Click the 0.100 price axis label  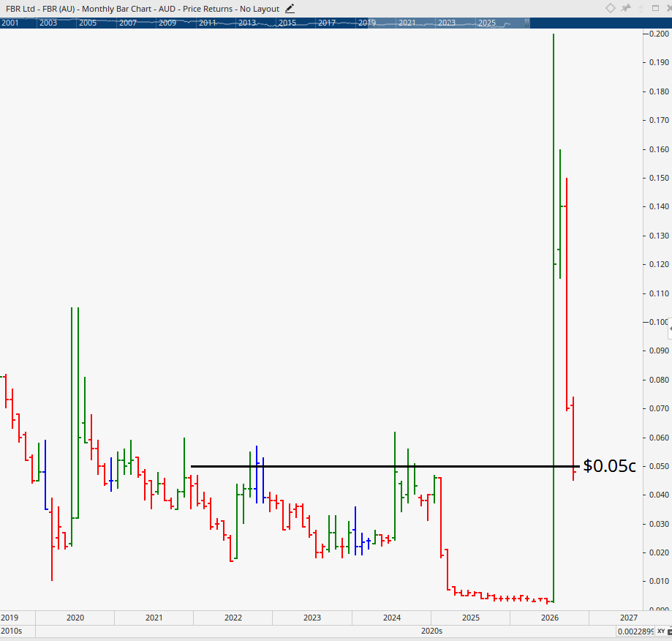[x=659, y=321]
